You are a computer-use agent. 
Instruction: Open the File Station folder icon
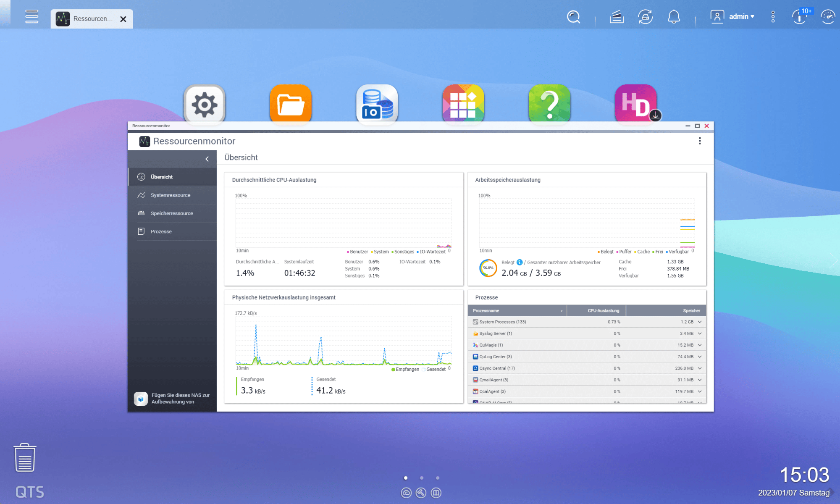tap(291, 104)
